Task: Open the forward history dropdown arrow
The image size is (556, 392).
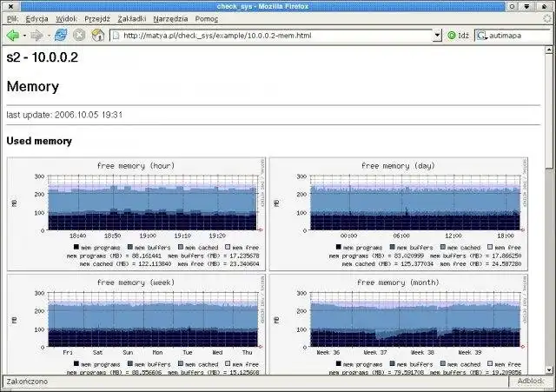Action: click(49, 36)
